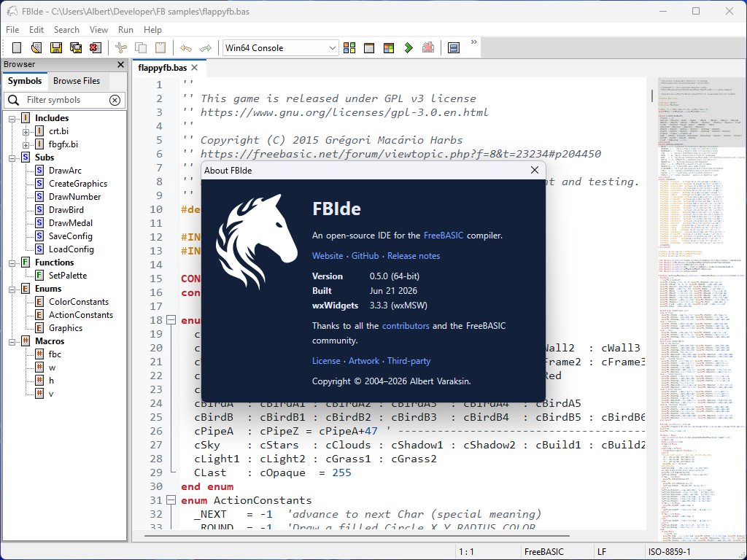747x560 pixels.
Task: Switch to the Browse Files tab
Action: (77, 81)
